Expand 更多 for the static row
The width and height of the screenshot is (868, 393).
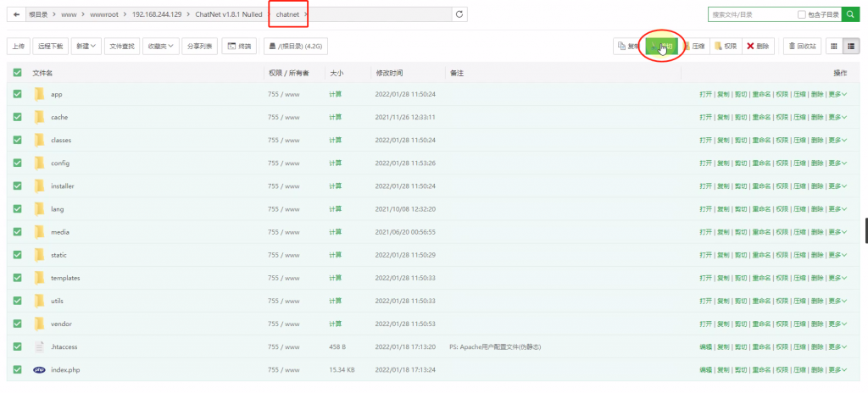(837, 255)
